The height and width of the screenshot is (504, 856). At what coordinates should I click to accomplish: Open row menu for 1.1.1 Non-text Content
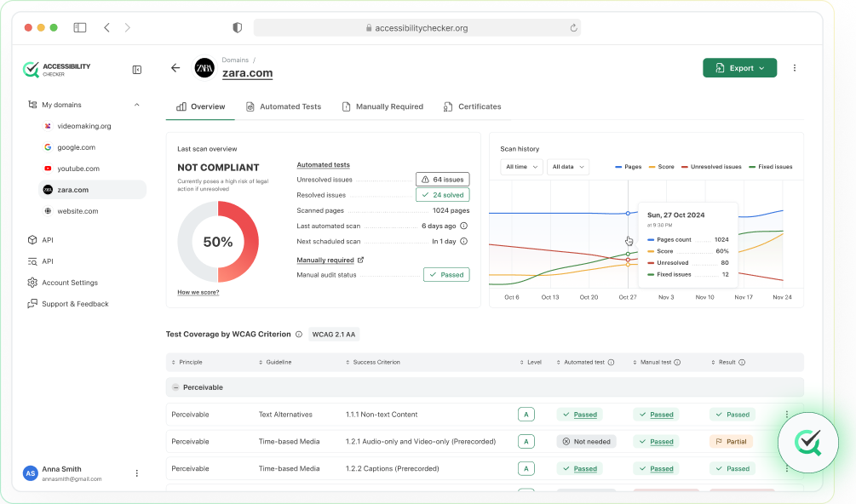coord(787,415)
